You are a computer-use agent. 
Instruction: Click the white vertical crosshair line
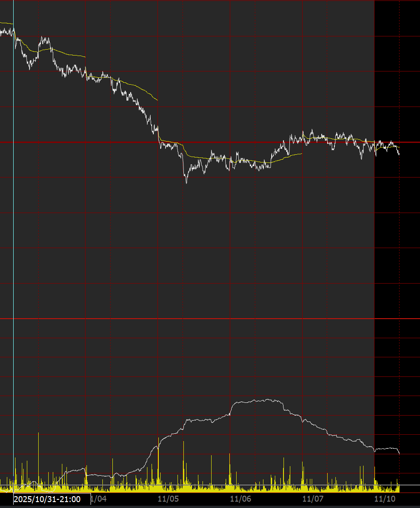[x=14, y=228]
